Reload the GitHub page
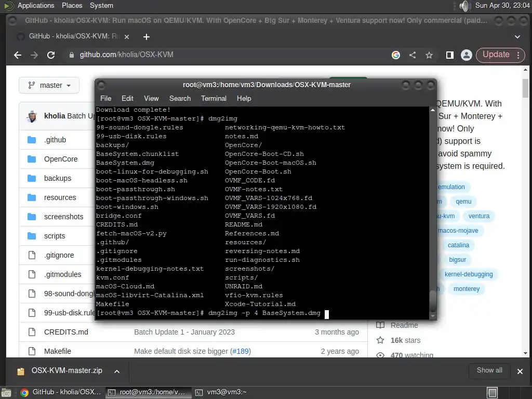532x399 pixels. (51, 55)
